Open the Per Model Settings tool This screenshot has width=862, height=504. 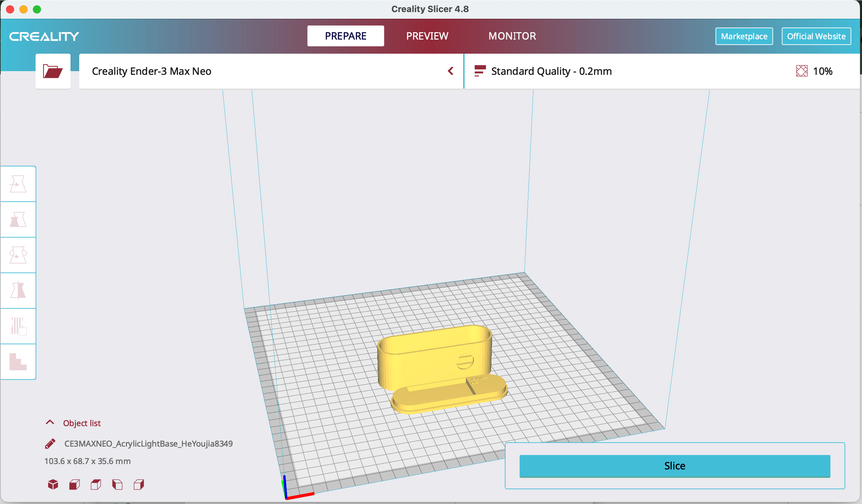point(18,326)
